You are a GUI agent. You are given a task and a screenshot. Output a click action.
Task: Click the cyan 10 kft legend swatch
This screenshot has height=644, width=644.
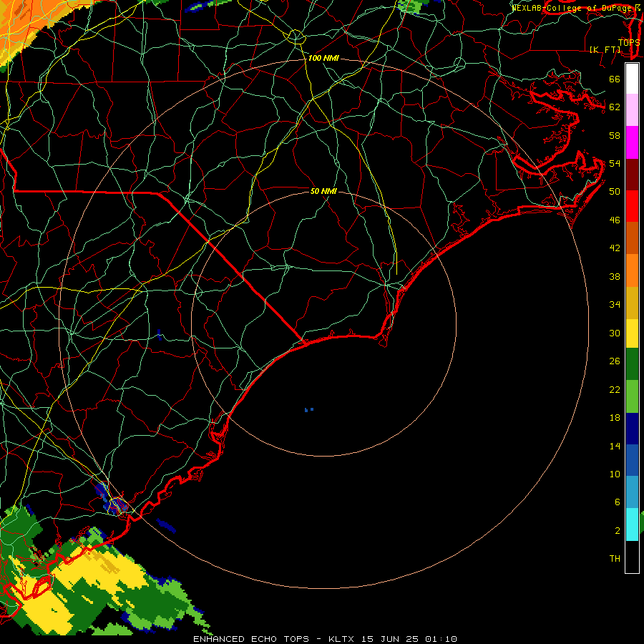point(632,524)
